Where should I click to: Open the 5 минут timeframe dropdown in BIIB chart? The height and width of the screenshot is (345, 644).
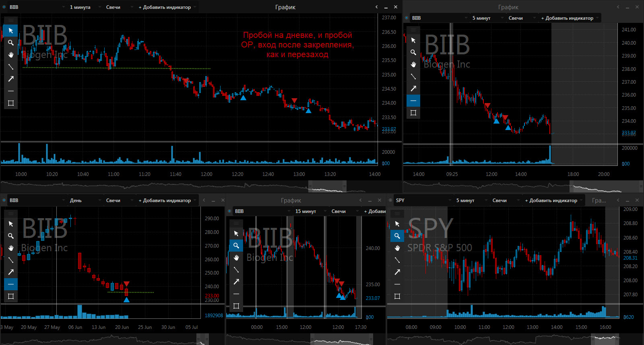tap(487, 18)
